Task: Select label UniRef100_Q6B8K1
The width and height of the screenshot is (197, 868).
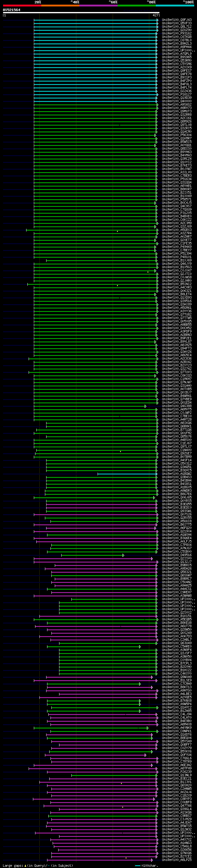Action: click(x=176, y=426)
